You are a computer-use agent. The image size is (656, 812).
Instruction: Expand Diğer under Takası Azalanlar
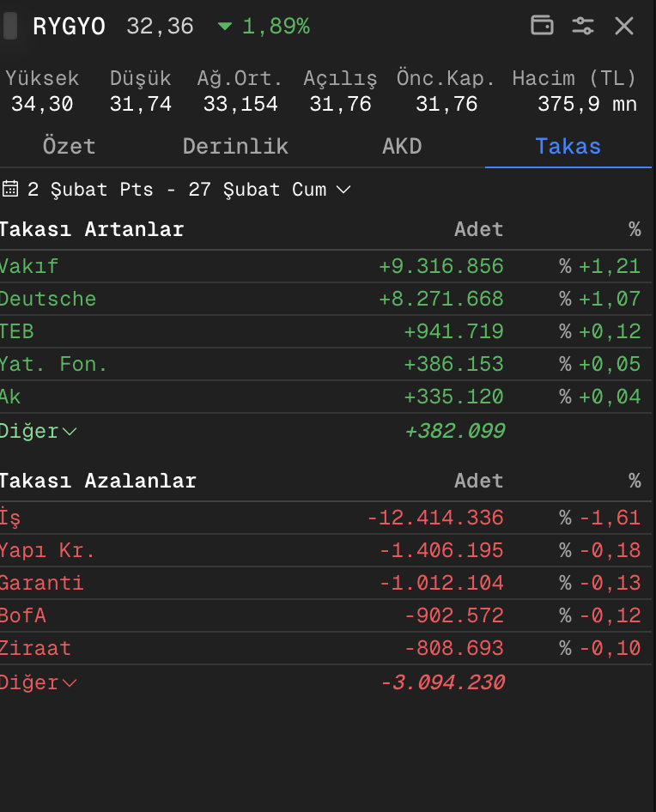38,682
